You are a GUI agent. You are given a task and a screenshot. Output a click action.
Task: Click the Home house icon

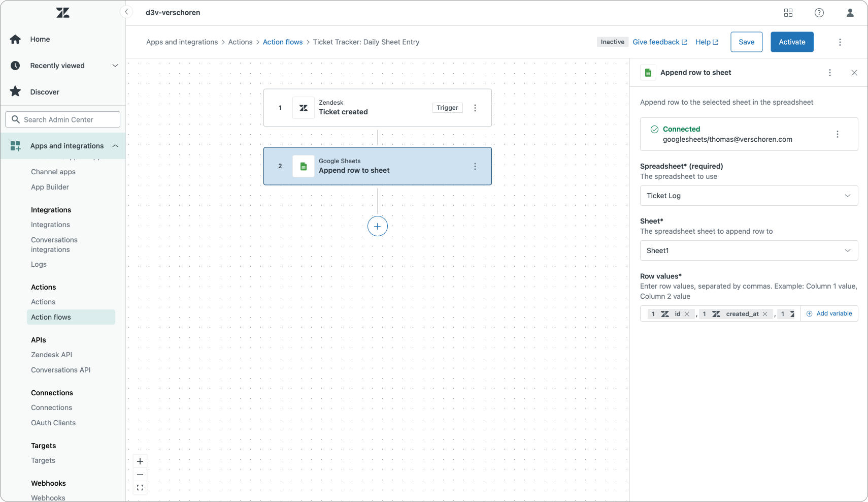click(15, 39)
